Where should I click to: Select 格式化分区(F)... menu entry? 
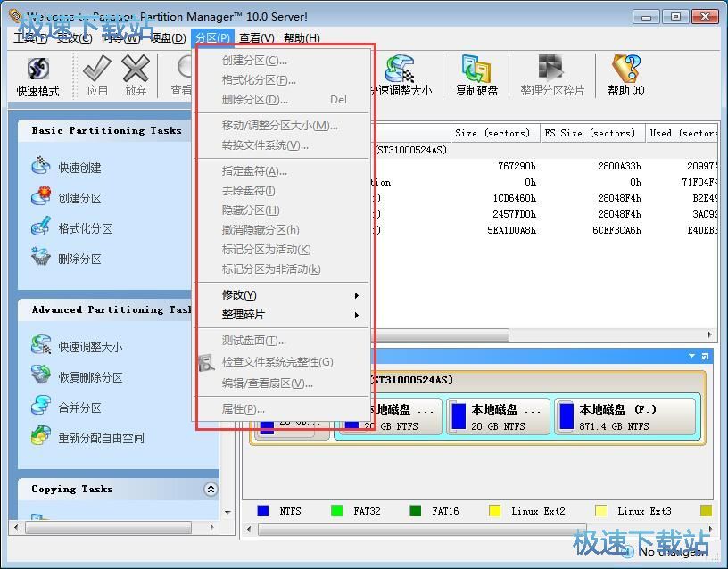pos(281,80)
